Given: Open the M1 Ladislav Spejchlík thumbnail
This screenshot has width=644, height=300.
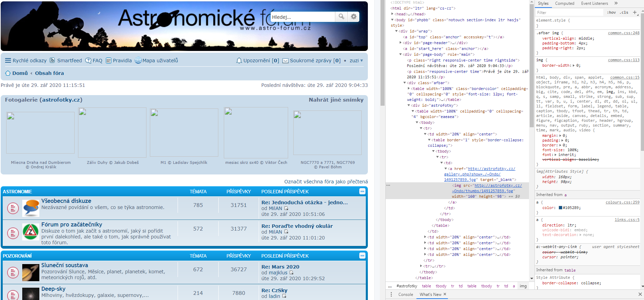Looking at the screenshot, I should (184, 133).
